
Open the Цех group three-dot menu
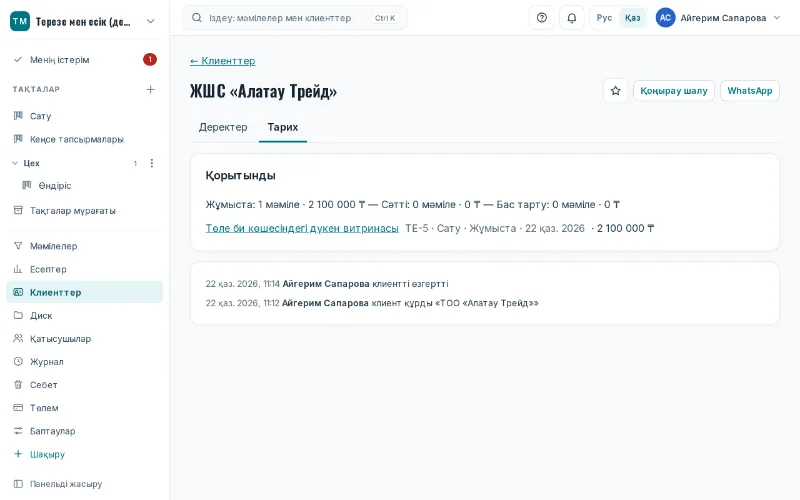tap(152, 163)
